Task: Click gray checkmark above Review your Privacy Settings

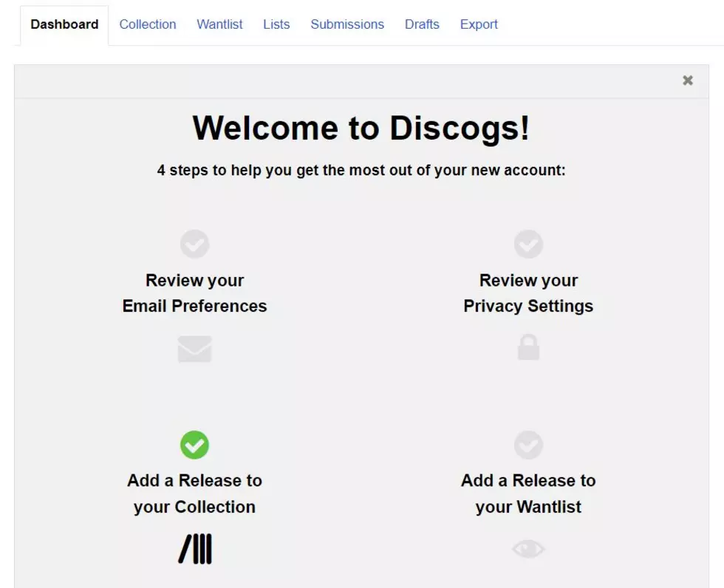Action: (x=528, y=245)
